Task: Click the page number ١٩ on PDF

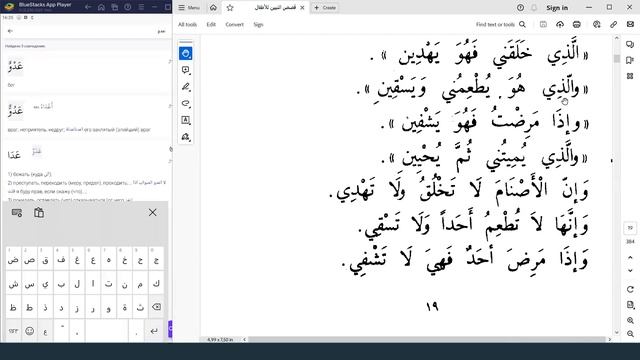Action: [x=432, y=307]
